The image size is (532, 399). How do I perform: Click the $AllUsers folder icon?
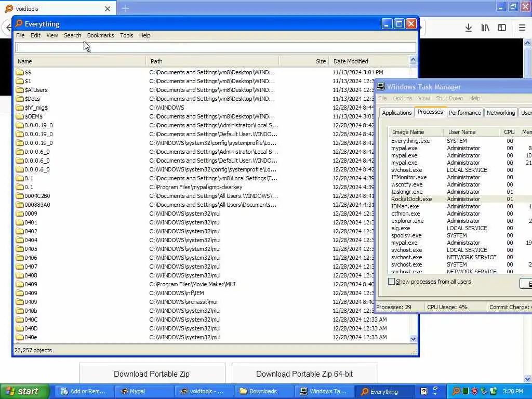(20, 89)
